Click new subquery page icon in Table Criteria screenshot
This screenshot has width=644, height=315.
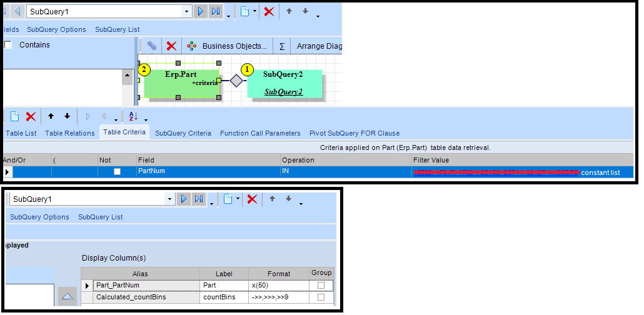point(244,11)
